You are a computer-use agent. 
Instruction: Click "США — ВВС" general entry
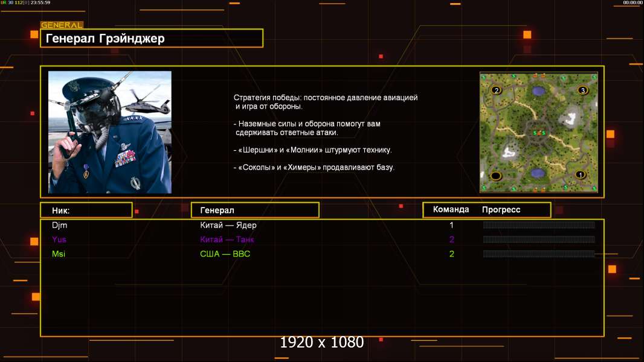click(225, 254)
